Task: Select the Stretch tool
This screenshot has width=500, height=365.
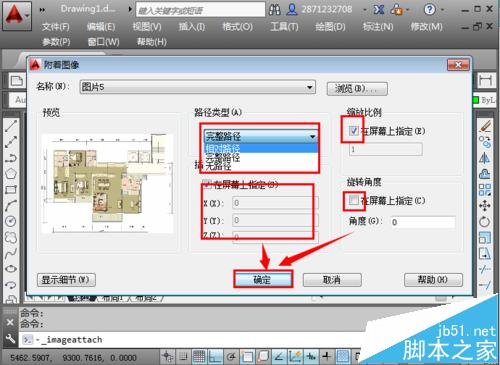Action: 485,253
